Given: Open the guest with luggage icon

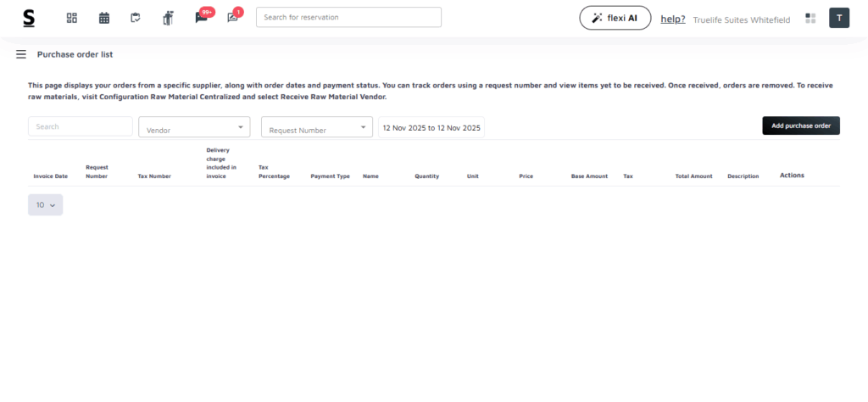Looking at the screenshot, I should click(169, 19).
